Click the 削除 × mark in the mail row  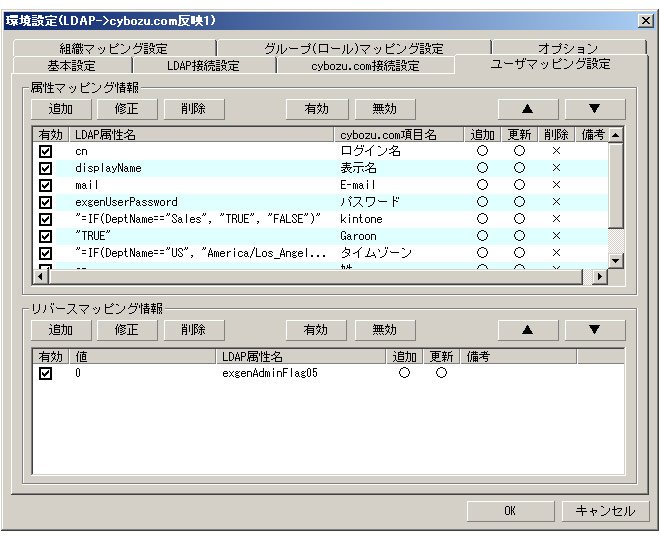(556, 185)
